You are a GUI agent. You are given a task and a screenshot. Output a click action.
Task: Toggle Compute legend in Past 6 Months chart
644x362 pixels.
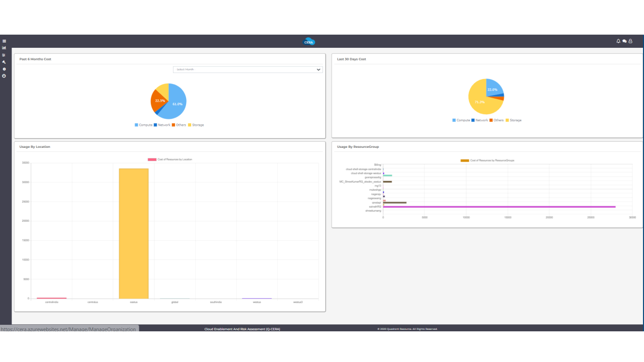(143, 125)
